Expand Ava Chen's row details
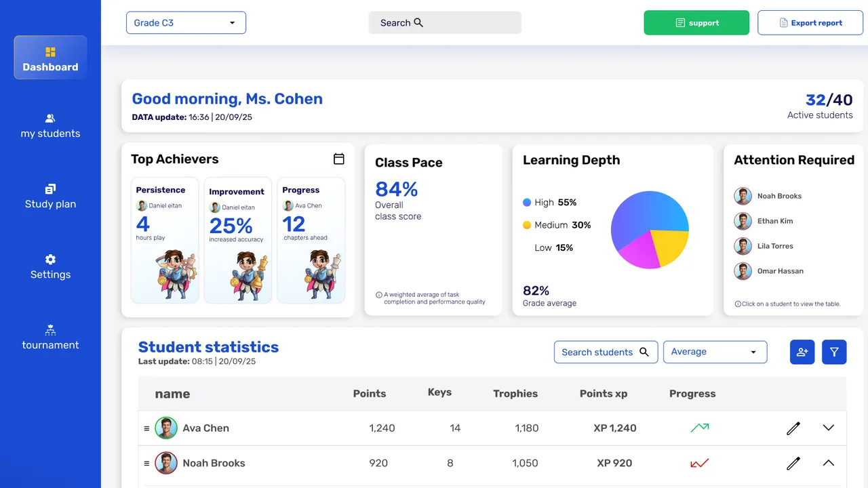 tap(828, 428)
